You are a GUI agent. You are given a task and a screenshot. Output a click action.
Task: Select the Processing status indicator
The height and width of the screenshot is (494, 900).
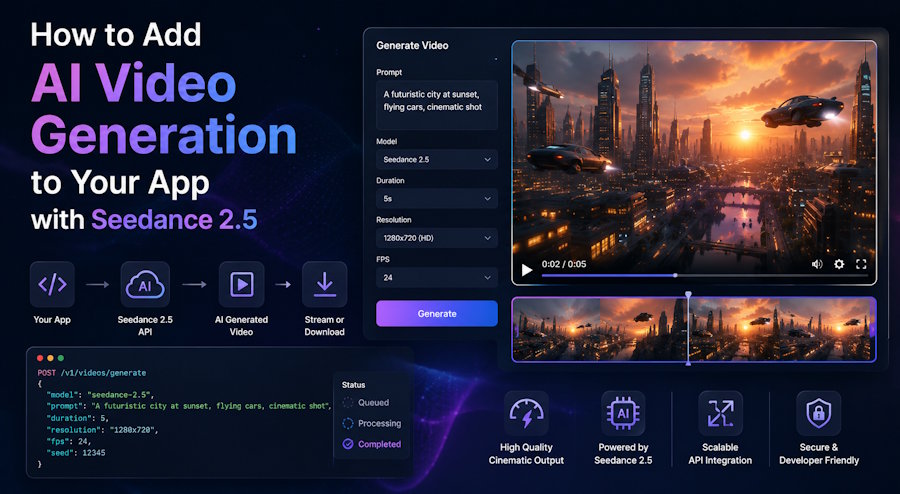click(x=348, y=423)
